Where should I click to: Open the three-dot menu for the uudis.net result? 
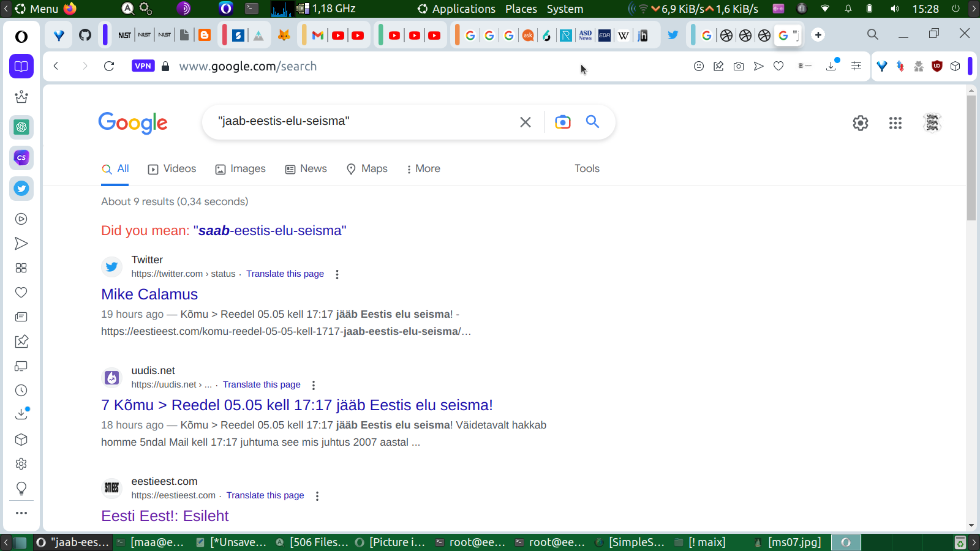click(x=314, y=385)
